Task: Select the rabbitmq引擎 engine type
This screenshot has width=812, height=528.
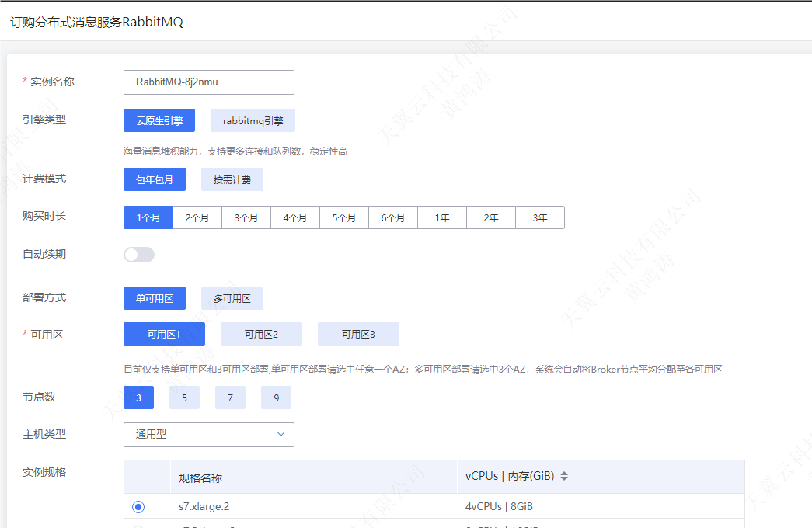Action: [253, 120]
